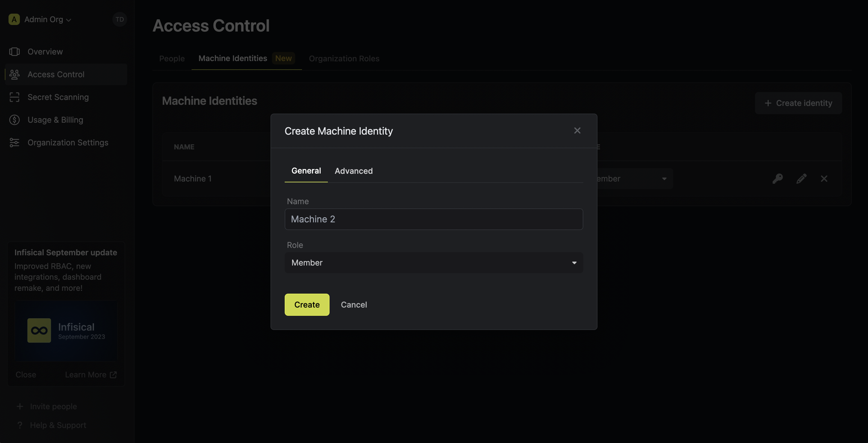
Task: Open Help & Support
Action: (51, 425)
